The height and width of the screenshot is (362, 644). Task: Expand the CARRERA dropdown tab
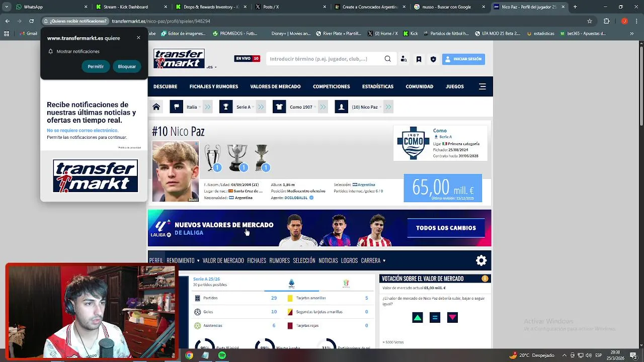click(x=373, y=260)
